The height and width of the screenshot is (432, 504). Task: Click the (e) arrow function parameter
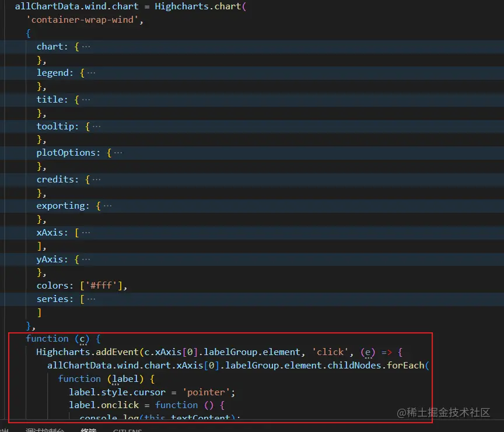367,352
